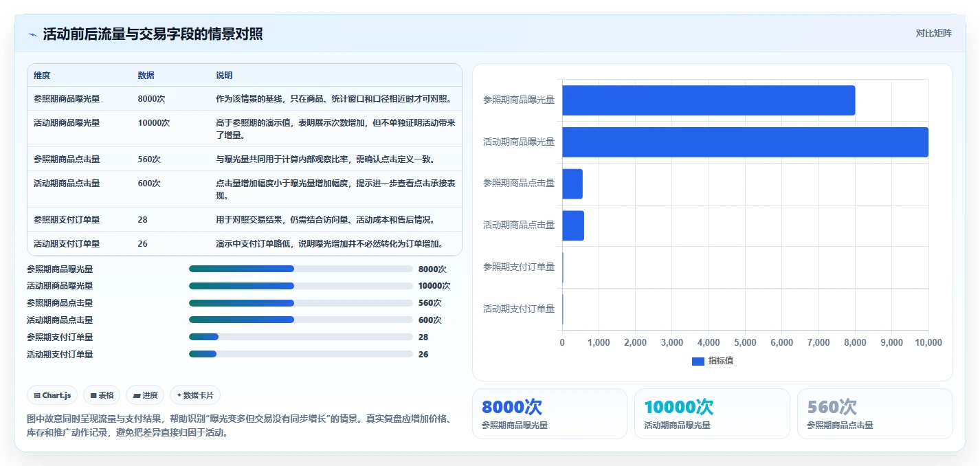
Task: Click progress bar for 活动期商品点击量 600次
Action: [301, 320]
